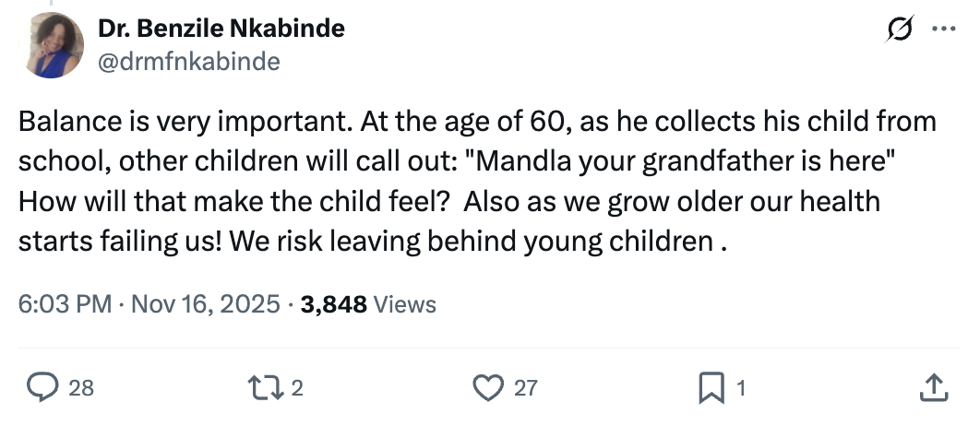The image size is (980, 426).
Task: Click the repost count 2
Action: pos(297,389)
